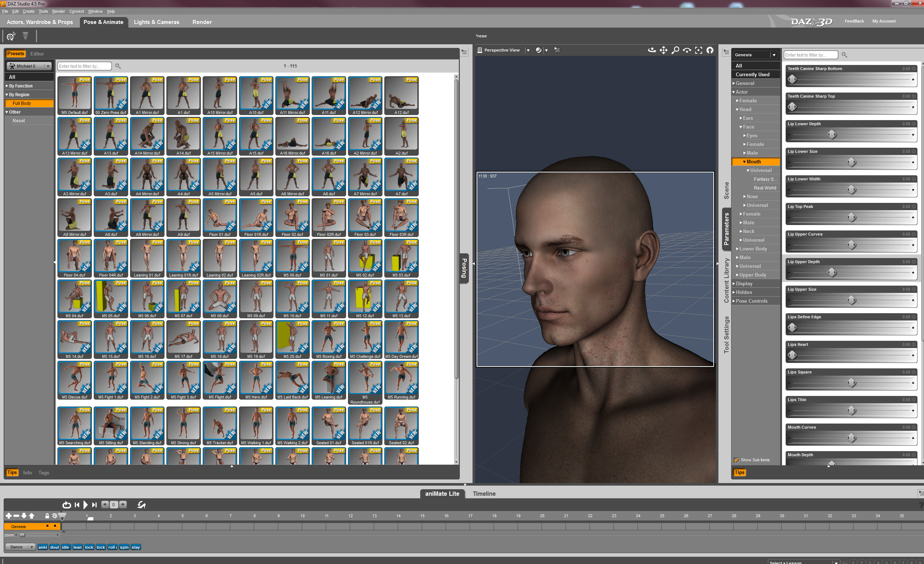Click the viewport orbit camera icon
The width and height of the screenshot is (924, 564).
click(x=652, y=50)
